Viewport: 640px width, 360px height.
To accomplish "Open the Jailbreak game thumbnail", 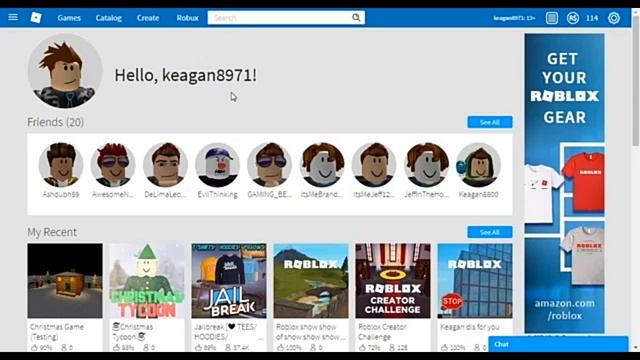I will 229,281.
